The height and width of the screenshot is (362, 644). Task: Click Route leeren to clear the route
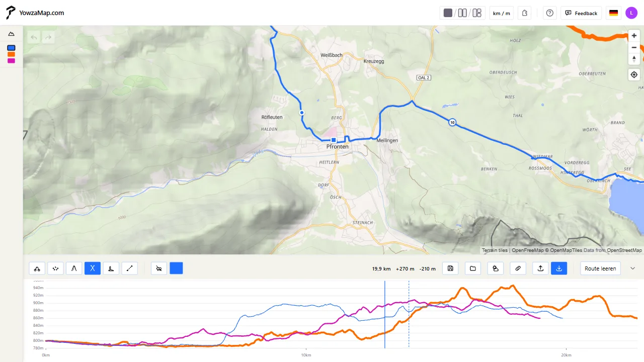(x=600, y=268)
